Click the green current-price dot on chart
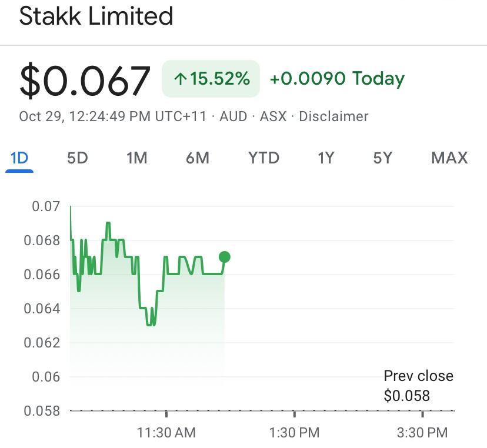This screenshot has width=487, height=448. coord(224,257)
